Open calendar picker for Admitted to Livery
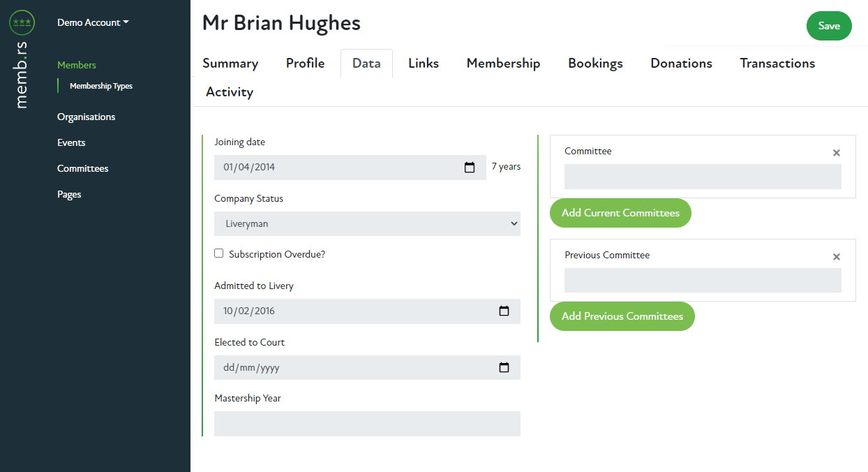 point(504,311)
